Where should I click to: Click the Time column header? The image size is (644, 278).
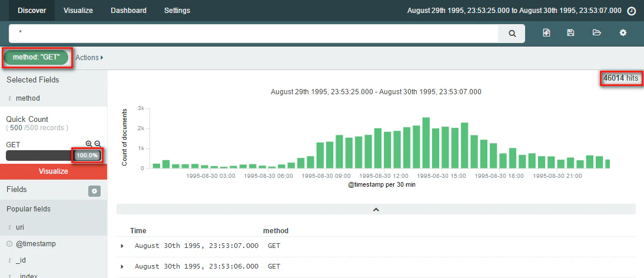click(138, 231)
